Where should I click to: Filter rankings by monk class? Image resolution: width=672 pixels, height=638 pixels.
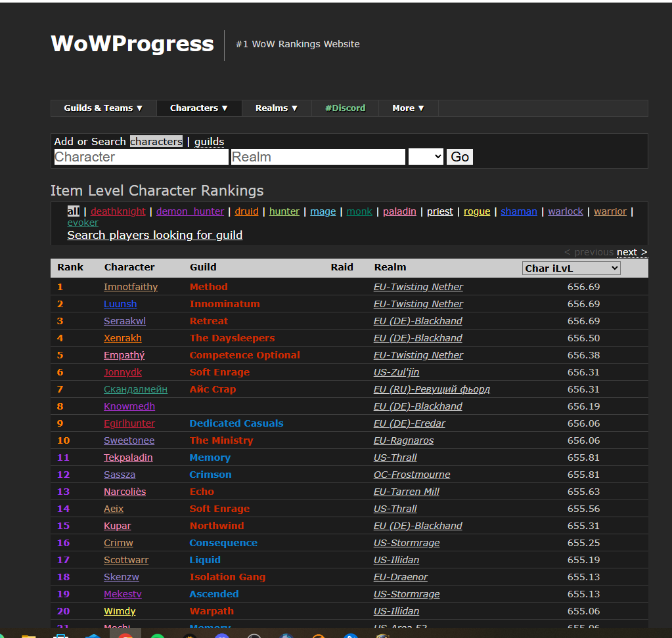point(359,211)
